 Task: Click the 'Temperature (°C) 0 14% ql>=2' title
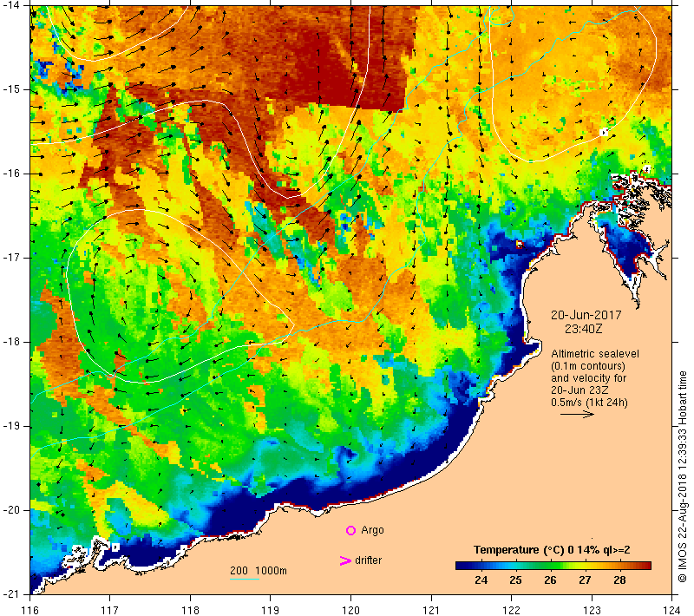(552, 550)
